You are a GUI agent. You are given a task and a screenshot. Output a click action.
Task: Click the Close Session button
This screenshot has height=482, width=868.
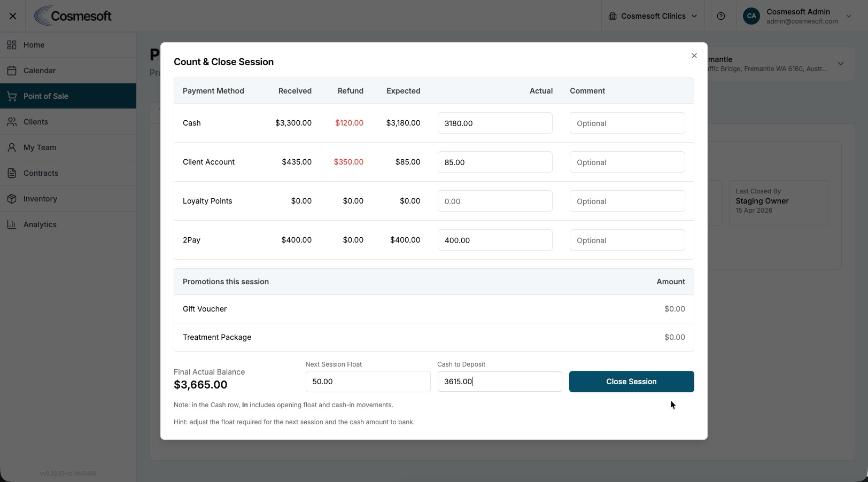631,382
